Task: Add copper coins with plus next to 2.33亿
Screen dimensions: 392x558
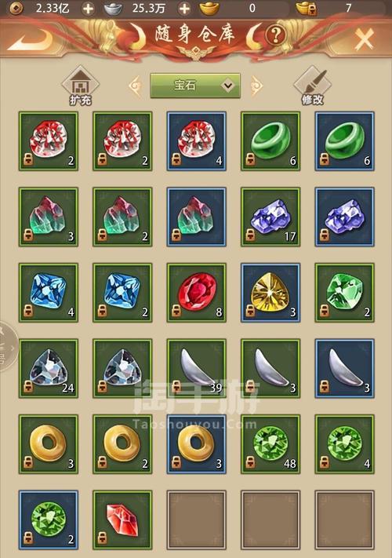Action: (x=88, y=9)
